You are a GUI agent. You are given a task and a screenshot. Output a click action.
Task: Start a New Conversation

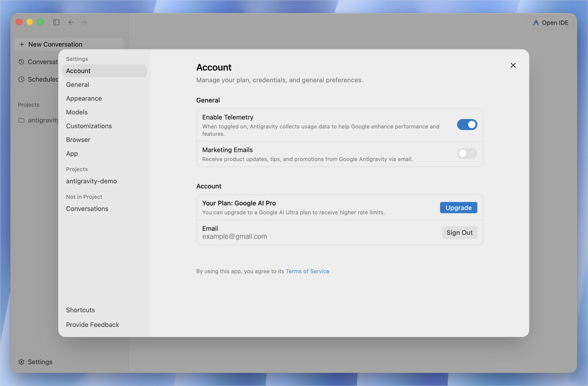[x=69, y=44]
